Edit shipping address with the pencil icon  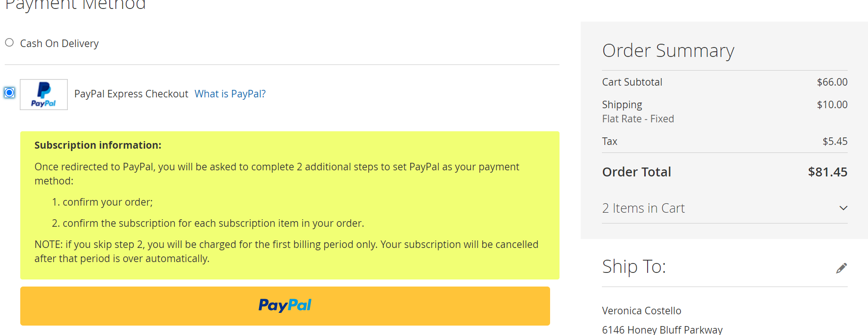[841, 268]
